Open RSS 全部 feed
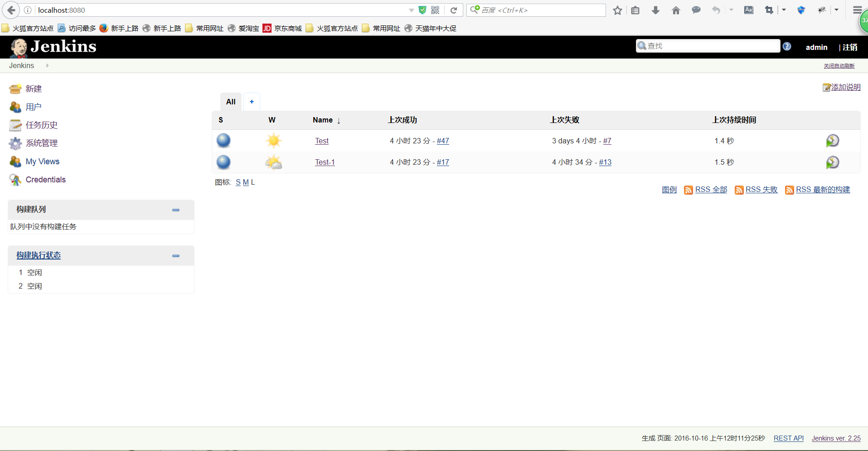Viewport: 868px width, 451px height. [x=711, y=190]
